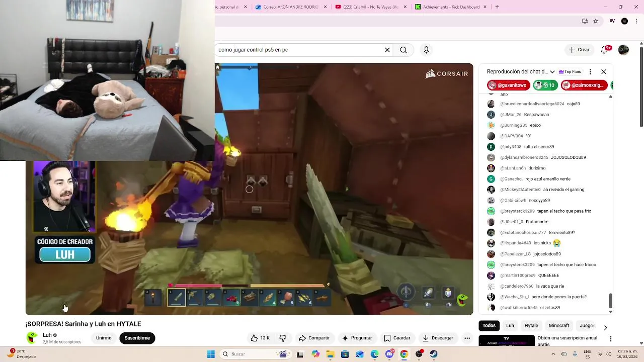Switch to Google Chrome on the taskbar

[404, 354]
